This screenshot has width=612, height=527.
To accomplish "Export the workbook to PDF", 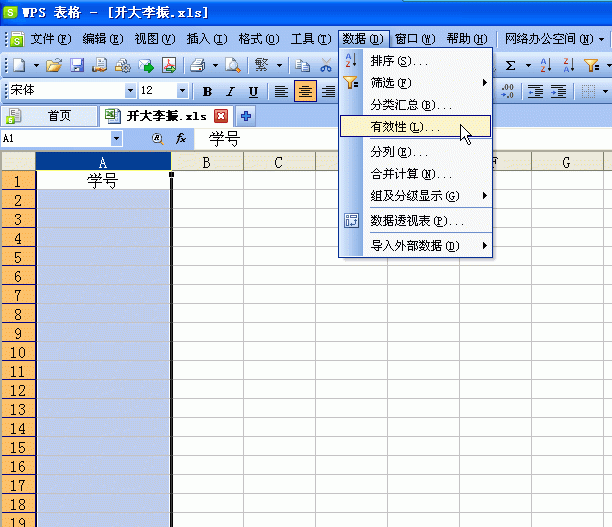I will tap(169, 66).
